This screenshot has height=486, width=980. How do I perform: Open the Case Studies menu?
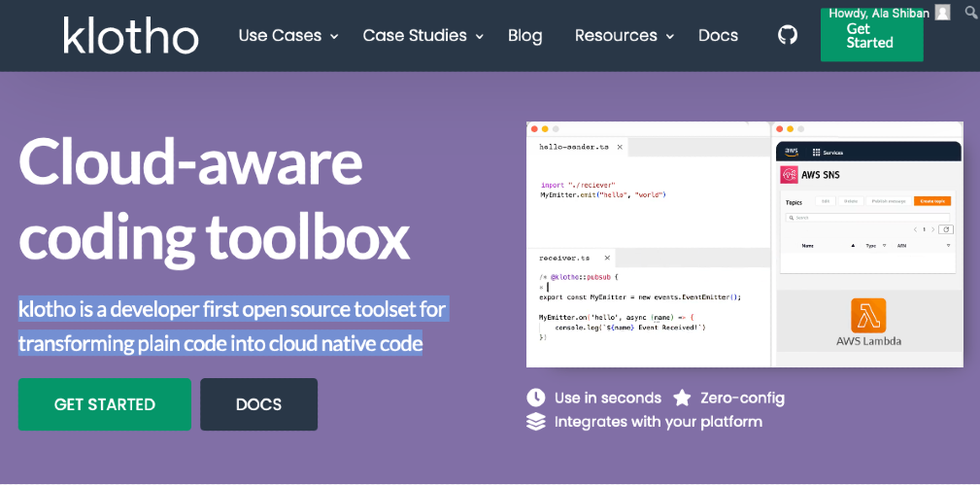click(x=415, y=36)
